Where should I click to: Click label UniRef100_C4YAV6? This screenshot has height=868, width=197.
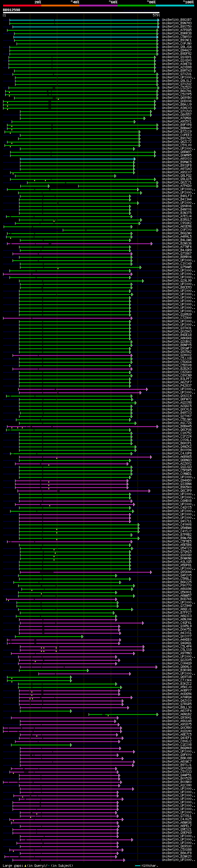point(177,525)
